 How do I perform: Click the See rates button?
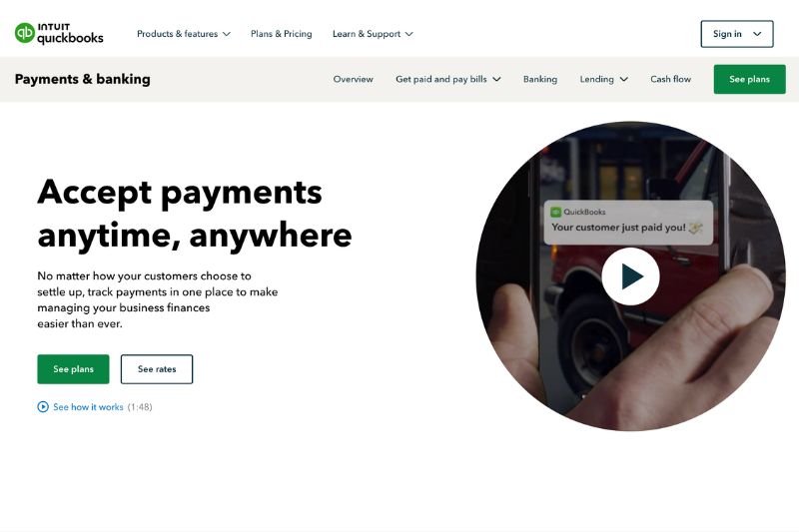(x=157, y=369)
